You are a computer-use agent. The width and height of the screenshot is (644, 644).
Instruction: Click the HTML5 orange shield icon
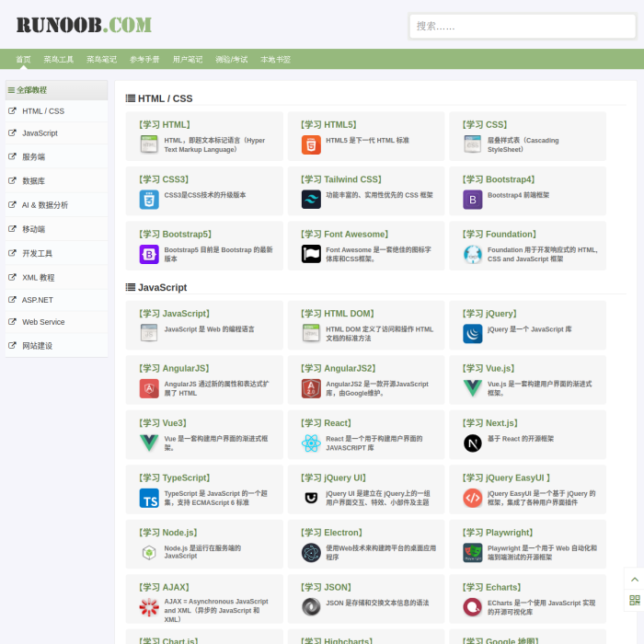pos(311,144)
